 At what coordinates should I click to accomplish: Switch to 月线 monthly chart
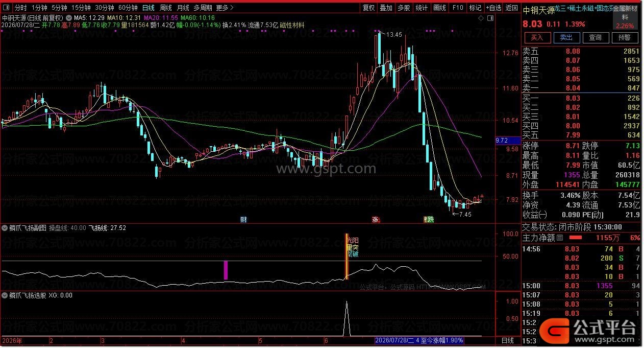coord(183,8)
